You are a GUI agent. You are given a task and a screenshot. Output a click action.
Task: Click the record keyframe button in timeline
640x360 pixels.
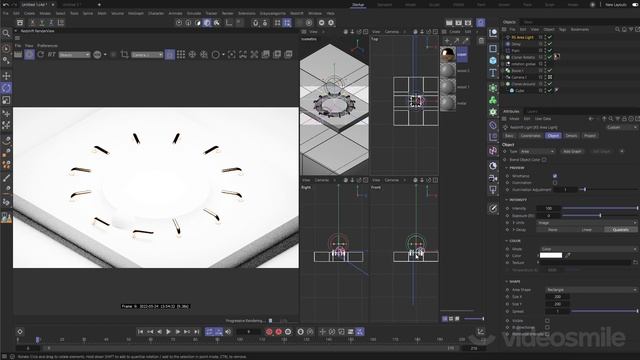pos(269,332)
